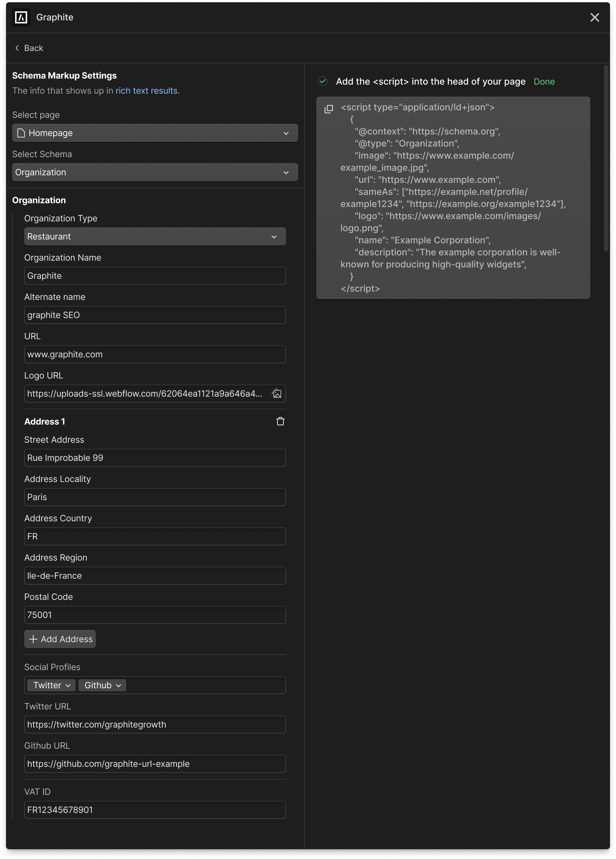Screen dimensions: 616x859
Task: Edit the Address Region field
Action: 155,576
